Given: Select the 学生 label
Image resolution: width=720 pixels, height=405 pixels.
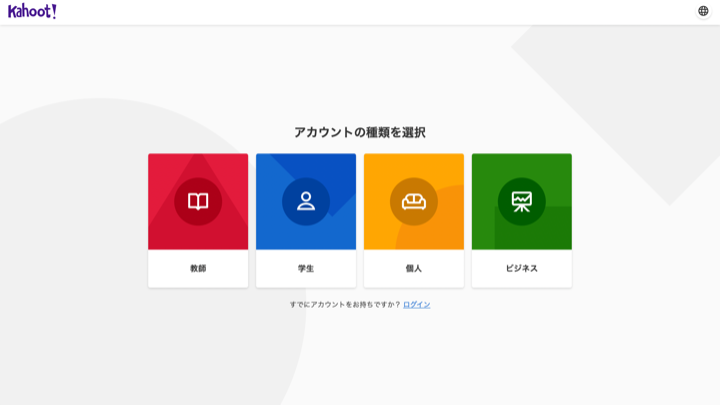Looking at the screenshot, I should 306,269.
